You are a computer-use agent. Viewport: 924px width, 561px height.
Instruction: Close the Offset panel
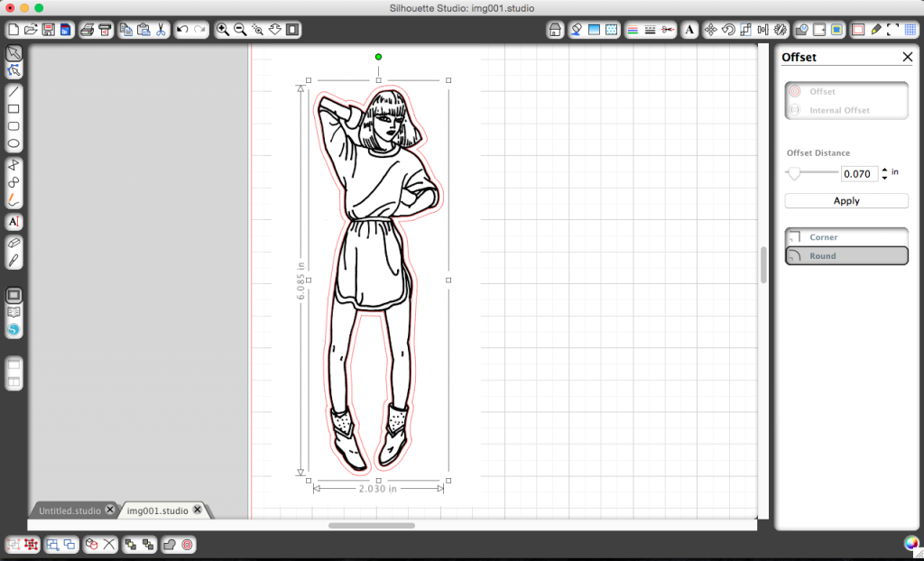pyautogui.click(x=908, y=57)
